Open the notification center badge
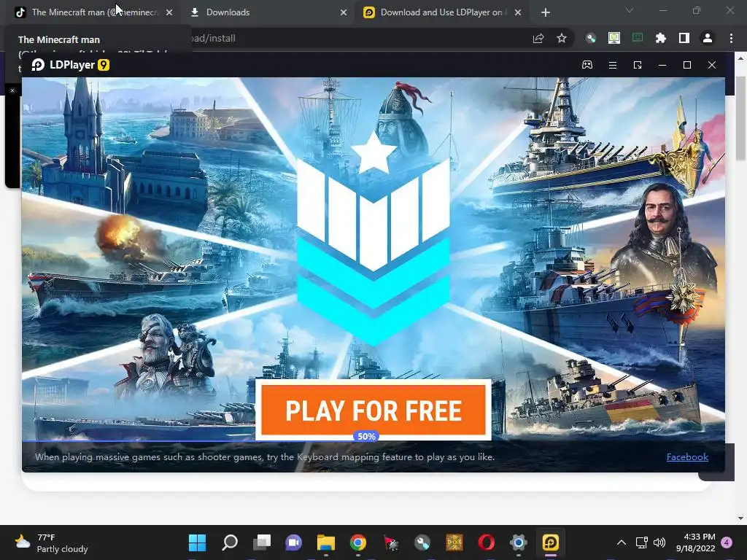Viewport: 747px width, 560px height. coord(727,542)
